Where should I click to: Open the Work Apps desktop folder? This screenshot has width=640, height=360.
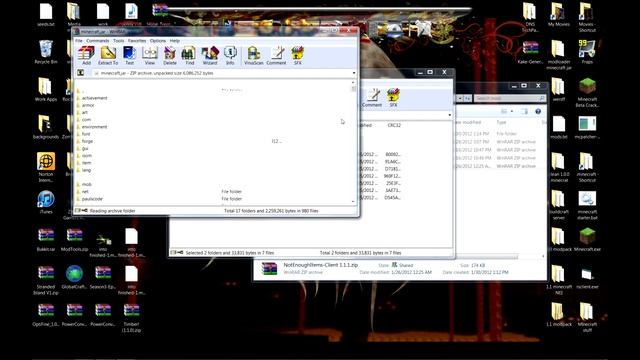pos(46,89)
